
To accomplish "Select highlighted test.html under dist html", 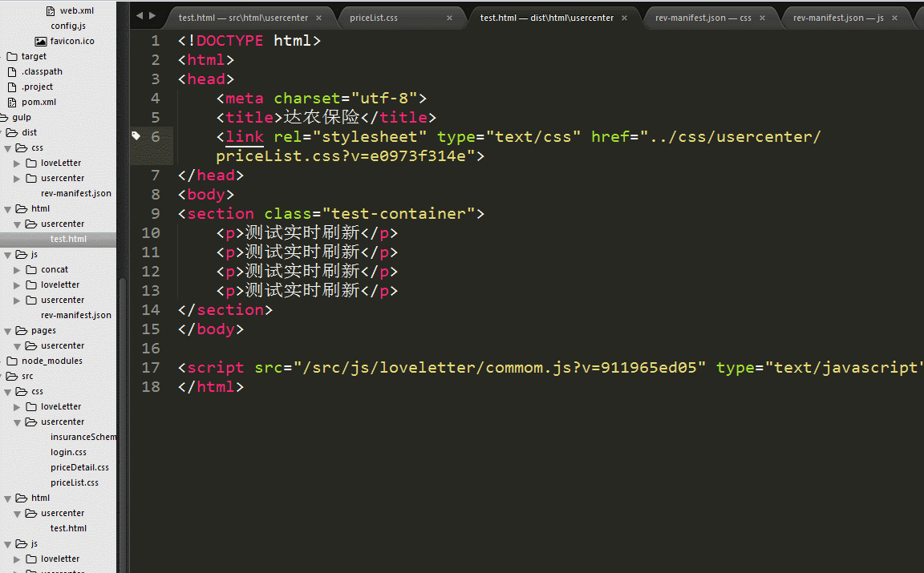I will click(x=68, y=239).
